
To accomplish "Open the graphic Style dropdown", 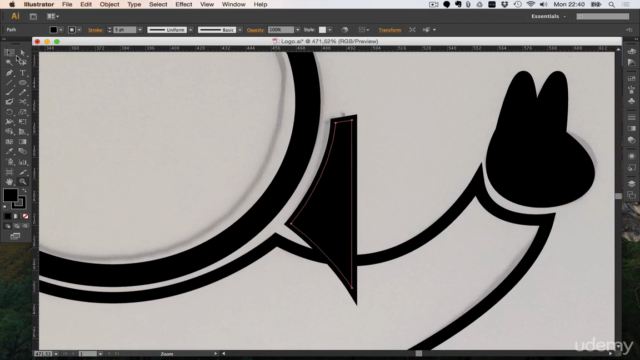I will [330, 30].
